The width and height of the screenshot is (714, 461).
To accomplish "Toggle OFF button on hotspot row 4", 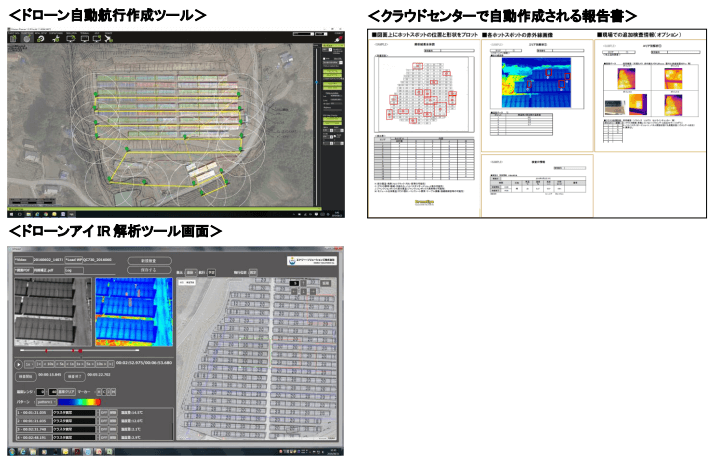I will click(102, 437).
